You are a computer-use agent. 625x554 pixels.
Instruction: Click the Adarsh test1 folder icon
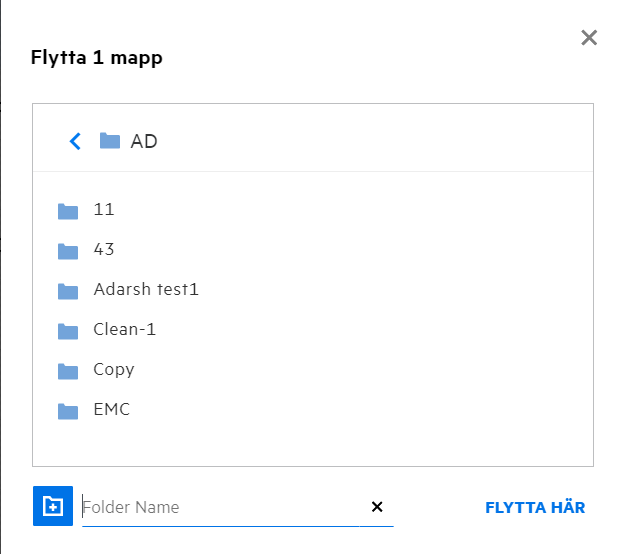68,291
